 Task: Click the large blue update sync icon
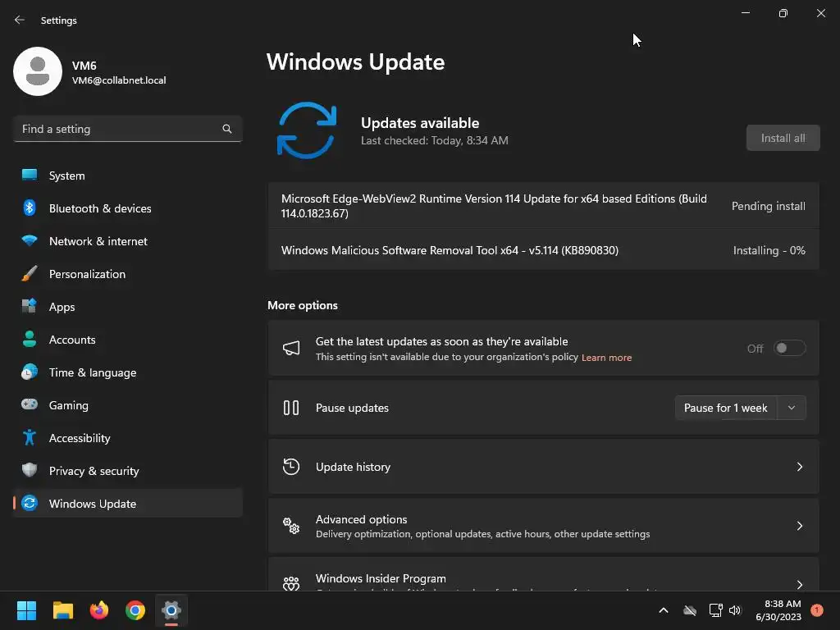[307, 130]
